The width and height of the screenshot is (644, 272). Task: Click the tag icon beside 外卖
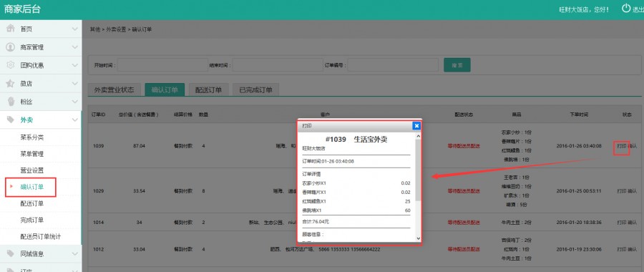pos(11,120)
